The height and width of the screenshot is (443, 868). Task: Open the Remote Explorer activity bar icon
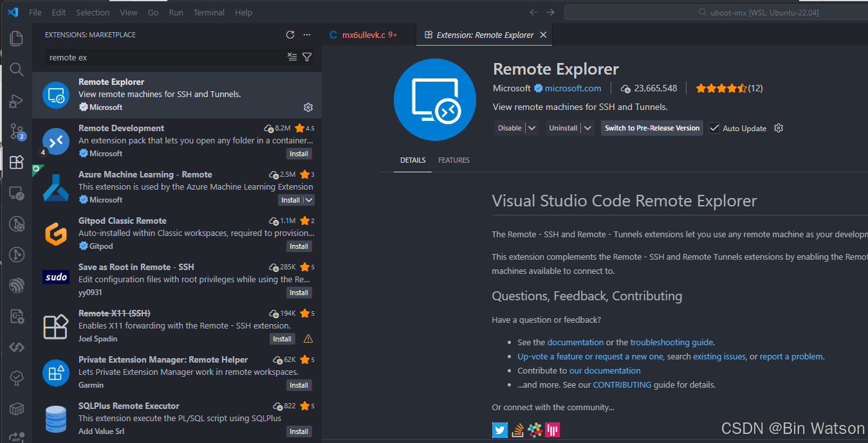[x=17, y=193]
